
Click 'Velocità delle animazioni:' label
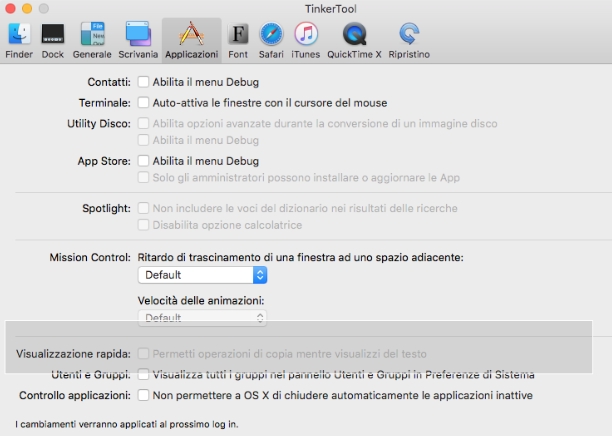[x=201, y=301]
